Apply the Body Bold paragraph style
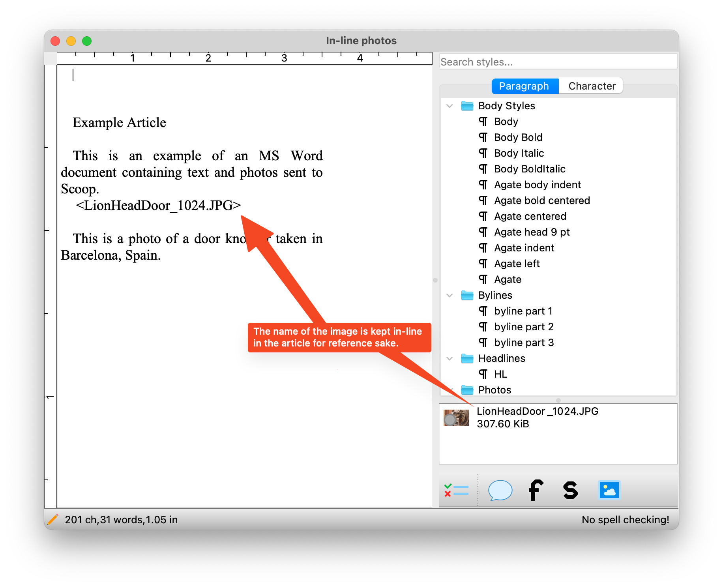Viewport: 723px width, 588px height. click(x=518, y=137)
